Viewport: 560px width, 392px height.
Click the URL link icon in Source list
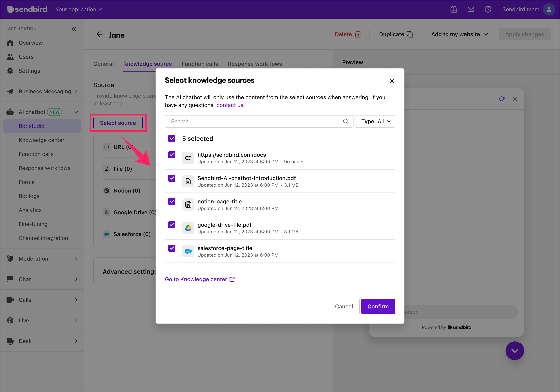tap(107, 147)
